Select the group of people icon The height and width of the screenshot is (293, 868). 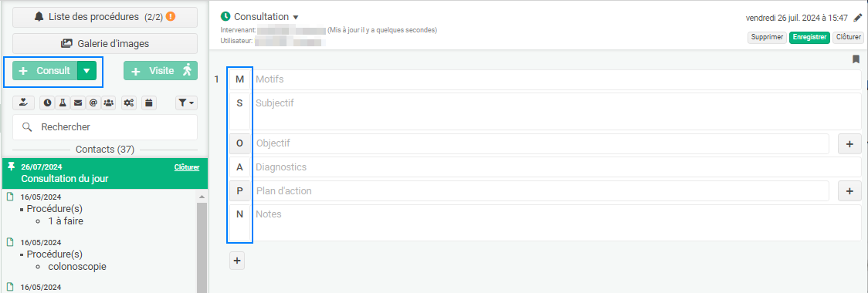pyautogui.click(x=108, y=103)
